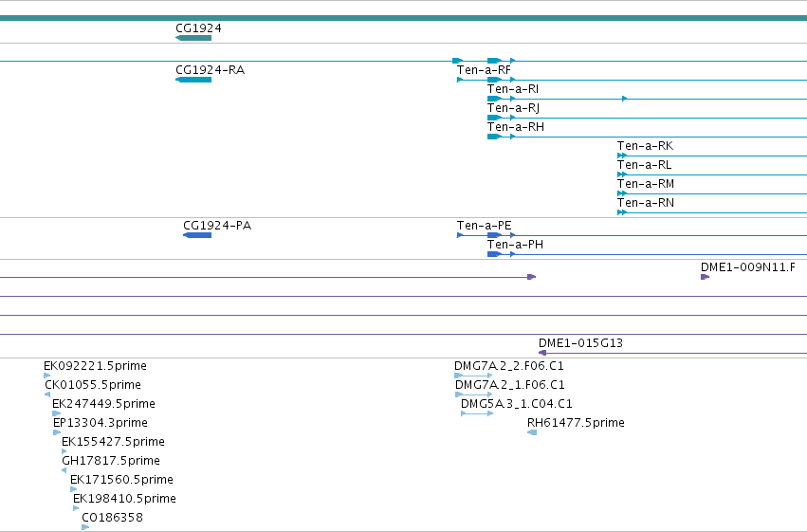Click the Ten-a-PH coding exon block
Image resolution: width=807 pixels, height=532 pixels.
(x=494, y=255)
